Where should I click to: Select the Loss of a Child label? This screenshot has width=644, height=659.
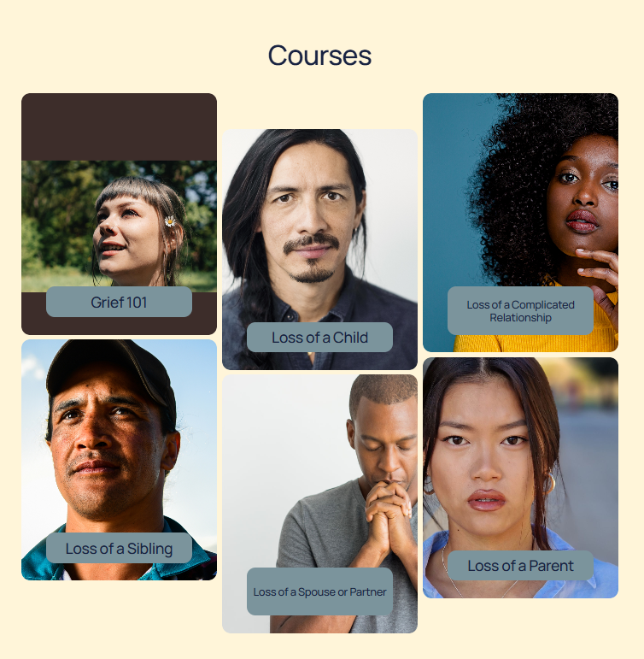319,337
